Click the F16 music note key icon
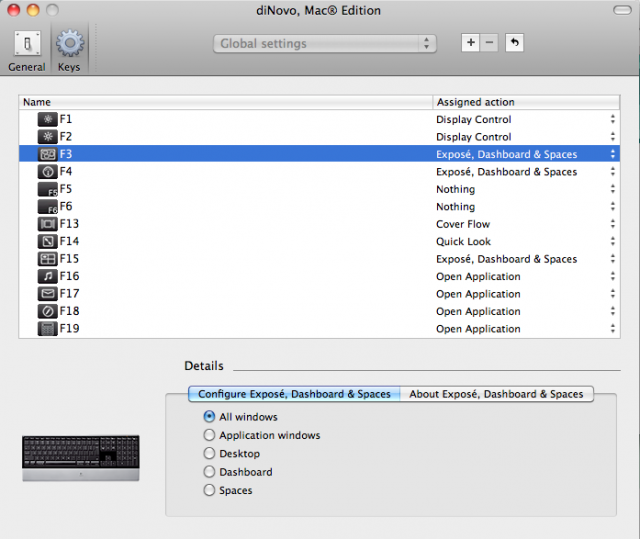Image resolution: width=640 pixels, height=539 pixels. 47,277
